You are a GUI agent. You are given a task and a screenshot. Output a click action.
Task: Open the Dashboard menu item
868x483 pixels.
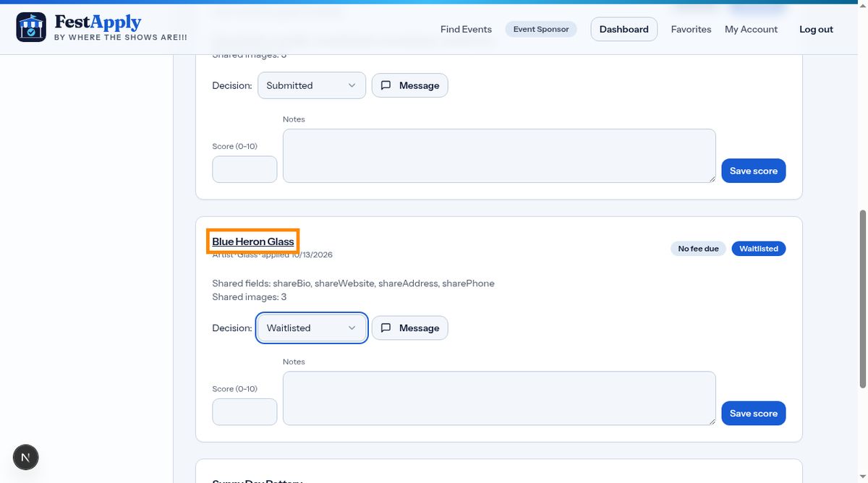coord(624,29)
